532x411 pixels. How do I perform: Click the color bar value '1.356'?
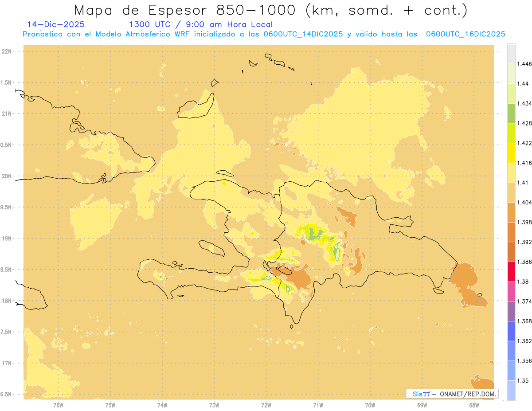tap(524, 361)
